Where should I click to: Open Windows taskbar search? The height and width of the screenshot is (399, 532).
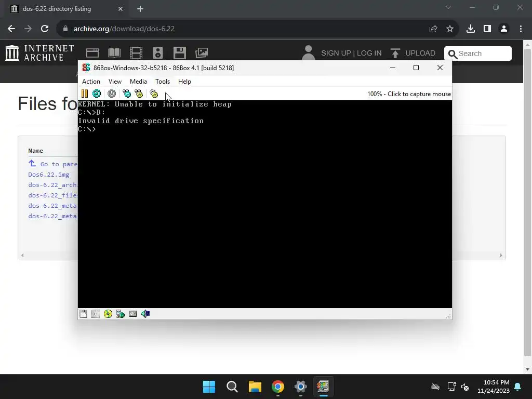pos(232,387)
